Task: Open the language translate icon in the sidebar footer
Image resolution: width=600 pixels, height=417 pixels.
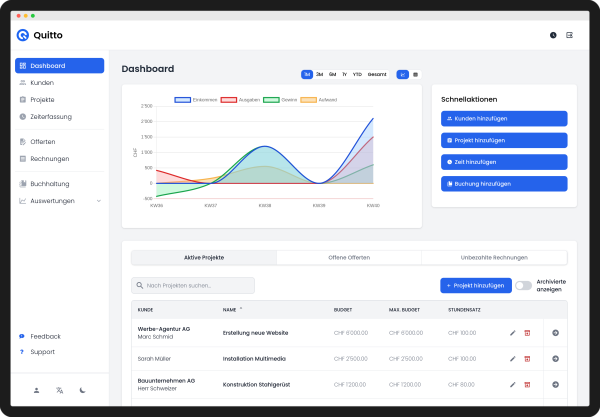Action: pos(60,390)
